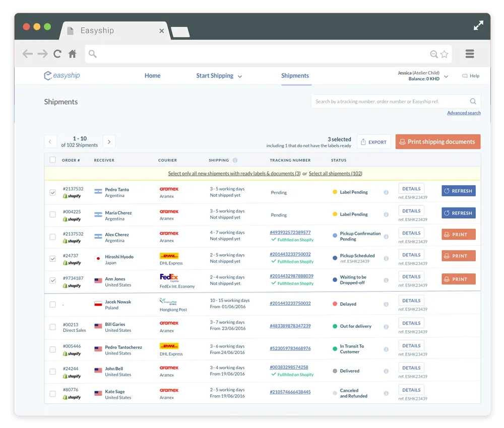Click REFRESH for Maria Cherez's shipment
The image size is (504, 428).
click(x=458, y=213)
